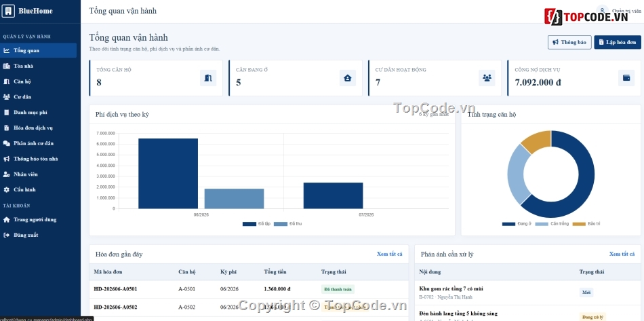Click the Thông báo button
Image resolution: width=644 pixels, height=321 pixels.
pos(569,42)
